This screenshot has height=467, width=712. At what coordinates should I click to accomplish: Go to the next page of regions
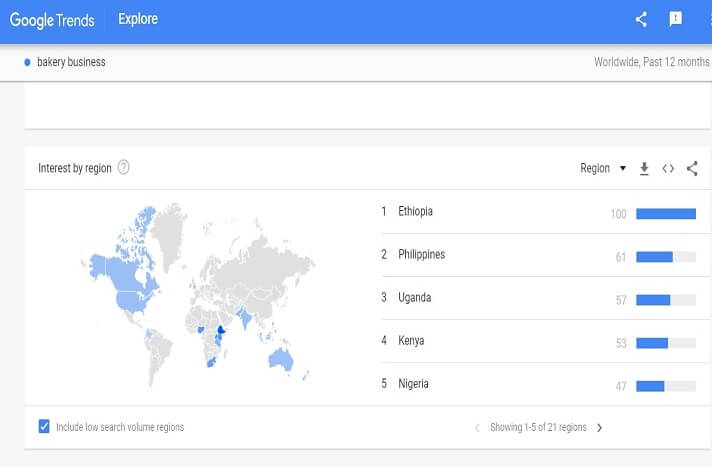[x=599, y=428]
